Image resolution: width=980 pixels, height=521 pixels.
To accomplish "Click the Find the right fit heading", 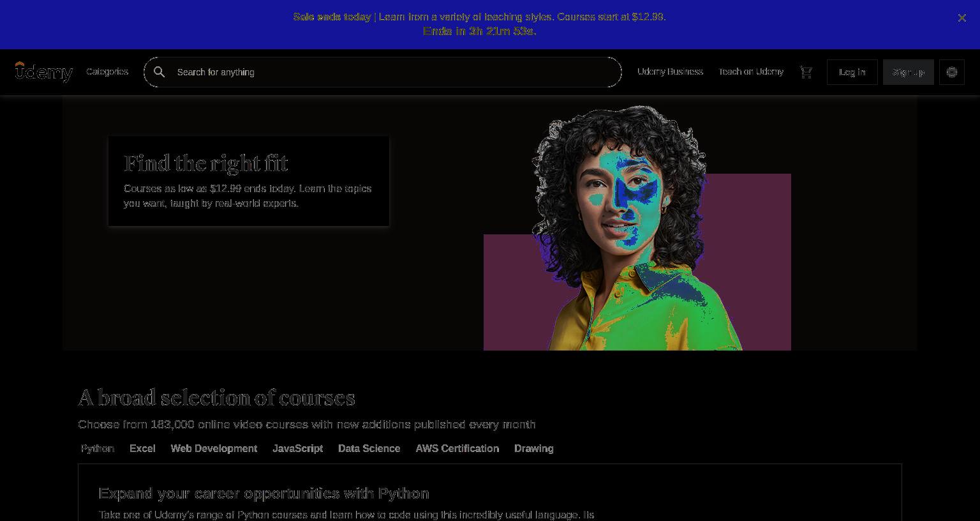I will (x=206, y=163).
